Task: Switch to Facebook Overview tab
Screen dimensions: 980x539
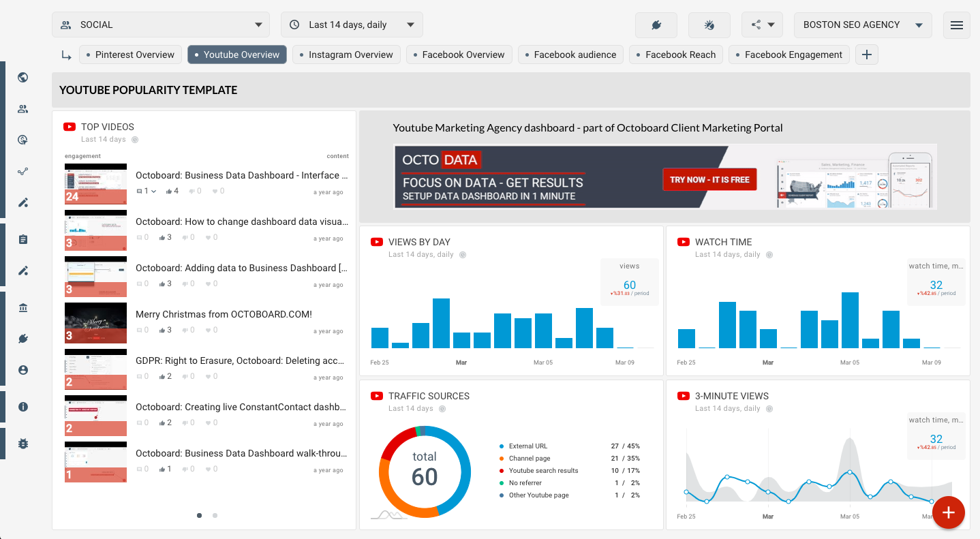Action: pos(459,55)
